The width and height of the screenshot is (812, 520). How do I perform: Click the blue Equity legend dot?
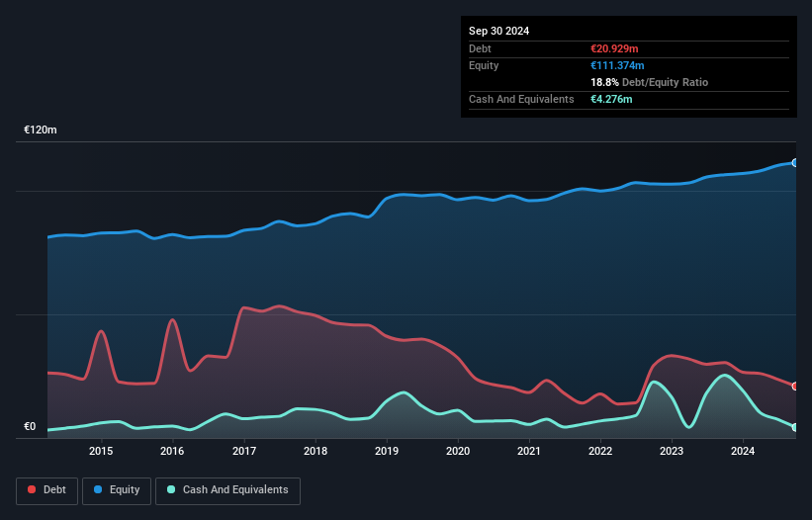click(98, 489)
